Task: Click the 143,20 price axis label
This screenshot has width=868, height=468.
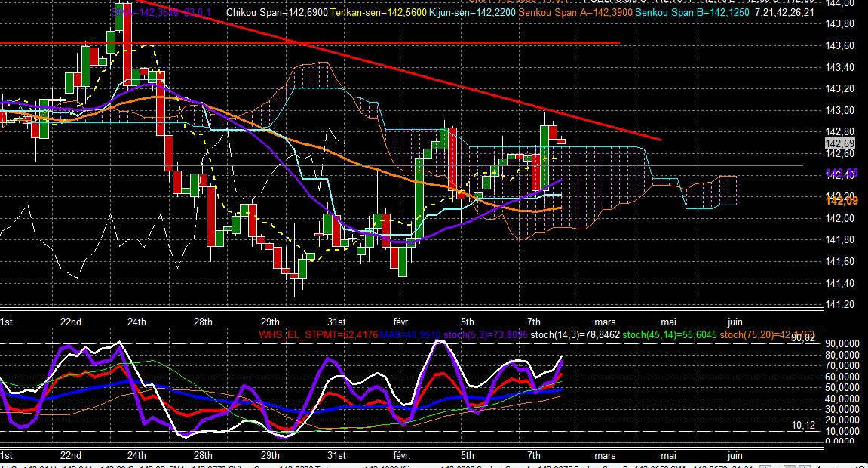Action: (839, 88)
